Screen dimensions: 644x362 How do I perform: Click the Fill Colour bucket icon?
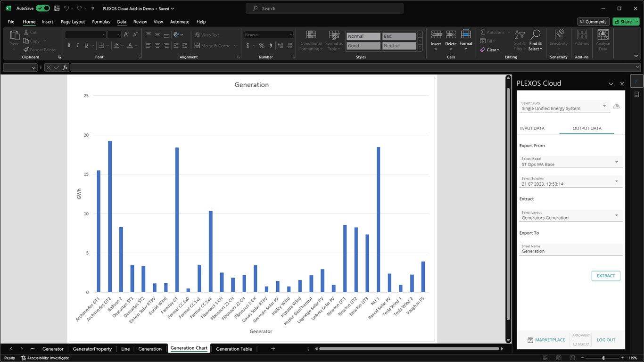[x=116, y=46]
